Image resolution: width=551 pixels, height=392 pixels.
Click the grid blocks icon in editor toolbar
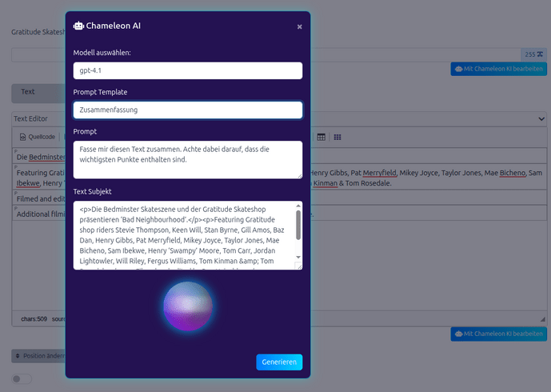(337, 137)
